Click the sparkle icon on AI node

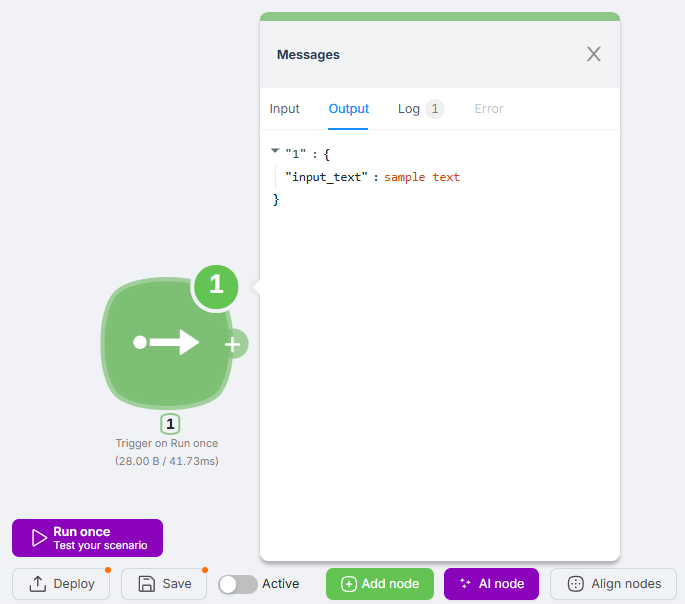(x=465, y=584)
